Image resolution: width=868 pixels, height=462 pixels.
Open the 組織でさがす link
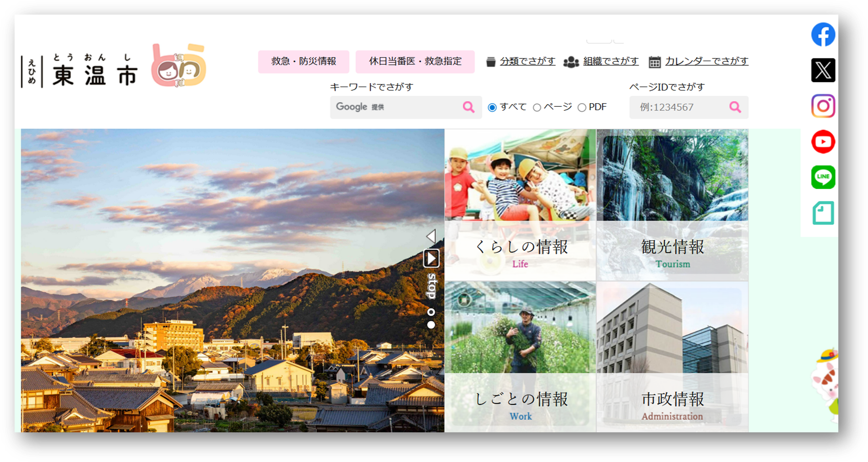[x=611, y=61]
